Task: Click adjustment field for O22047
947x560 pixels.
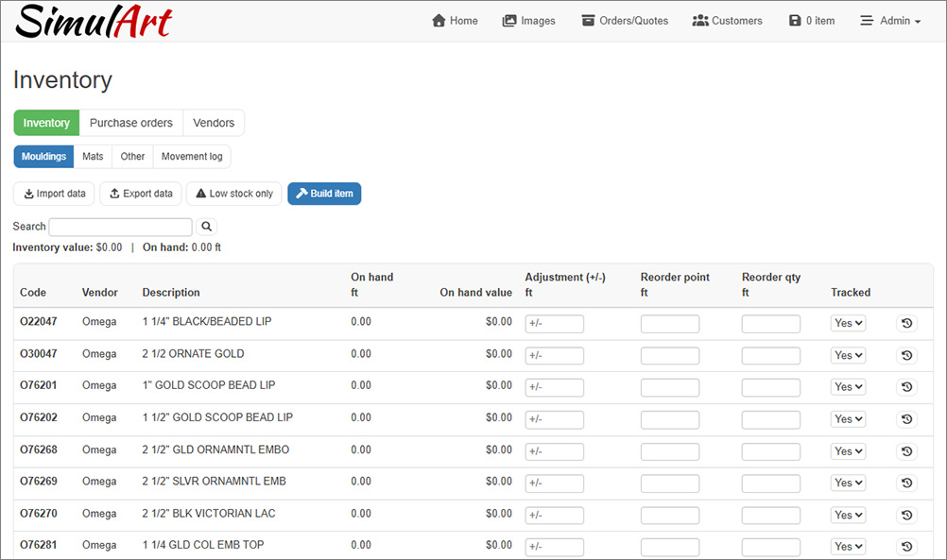Action: click(555, 324)
